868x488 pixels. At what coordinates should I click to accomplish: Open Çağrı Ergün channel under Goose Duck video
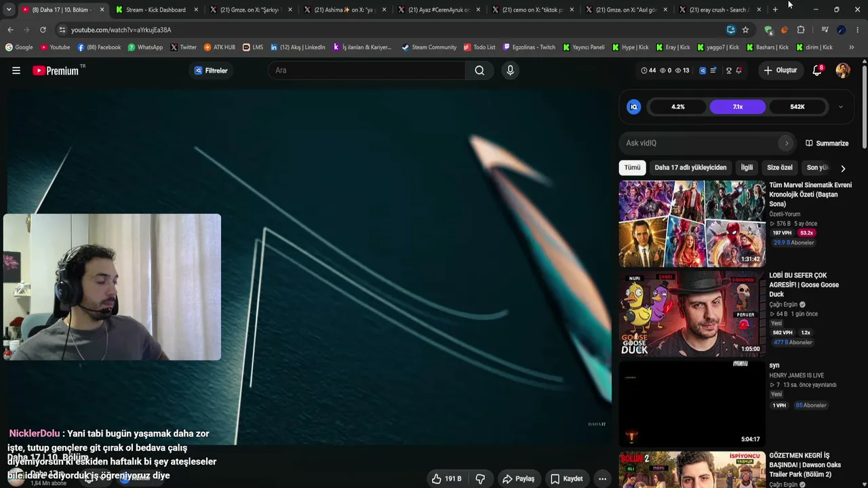[783, 304]
